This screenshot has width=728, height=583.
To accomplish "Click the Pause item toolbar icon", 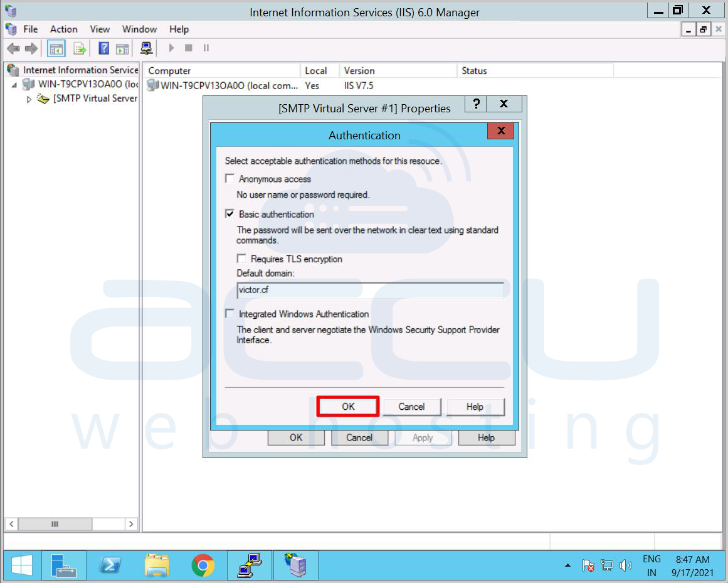I will [206, 48].
